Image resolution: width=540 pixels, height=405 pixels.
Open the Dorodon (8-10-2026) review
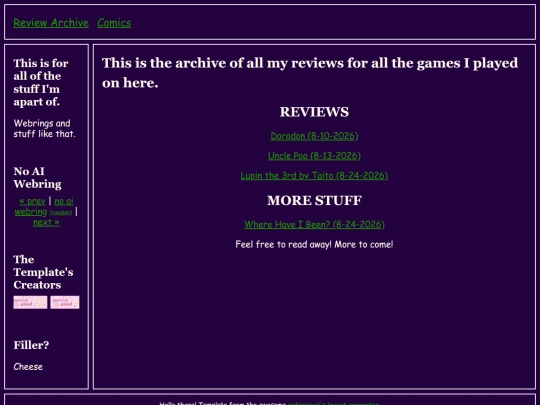pos(314,136)
